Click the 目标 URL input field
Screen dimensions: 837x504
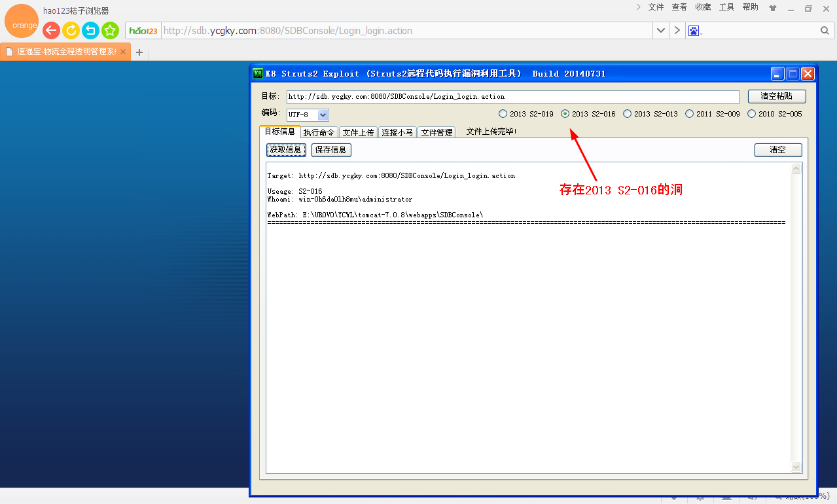tap(513, 97)
